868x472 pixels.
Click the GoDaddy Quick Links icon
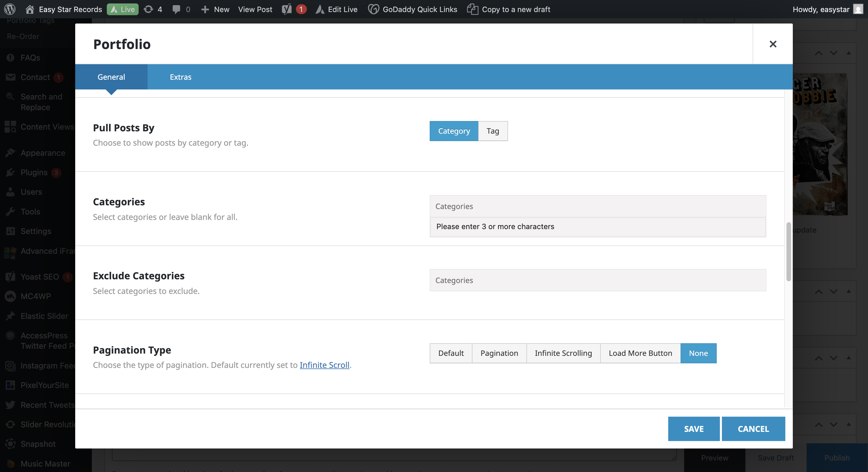click(373, 9)
